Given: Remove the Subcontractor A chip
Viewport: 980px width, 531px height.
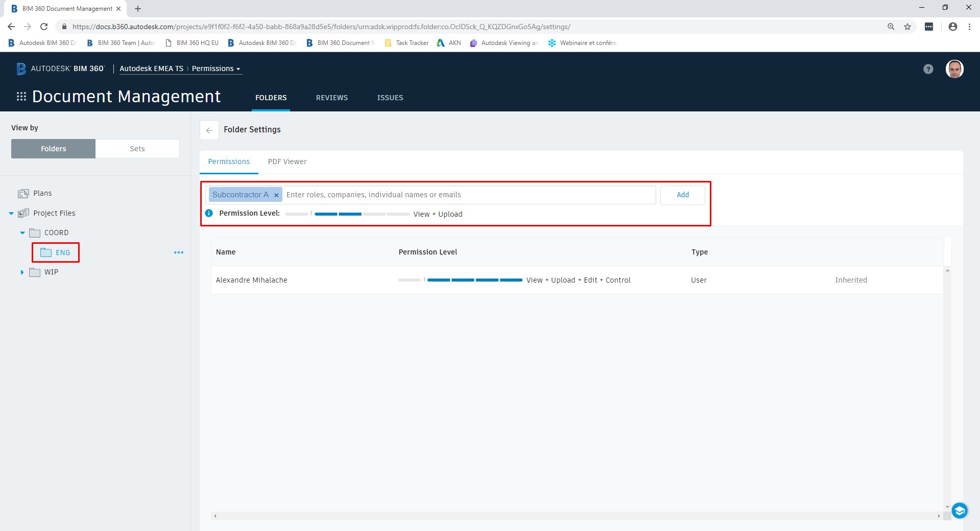Looking at the screenshot, I should click(276, 195).
